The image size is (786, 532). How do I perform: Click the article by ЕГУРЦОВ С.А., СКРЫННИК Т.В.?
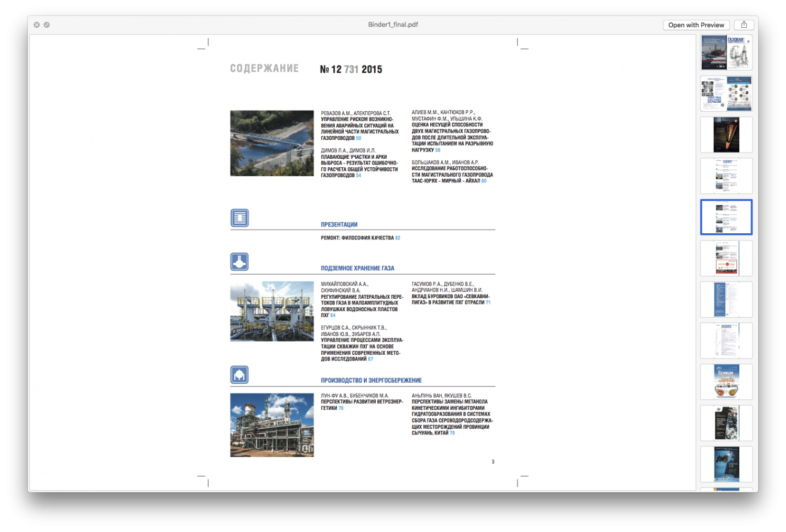(x=362, y=343)
